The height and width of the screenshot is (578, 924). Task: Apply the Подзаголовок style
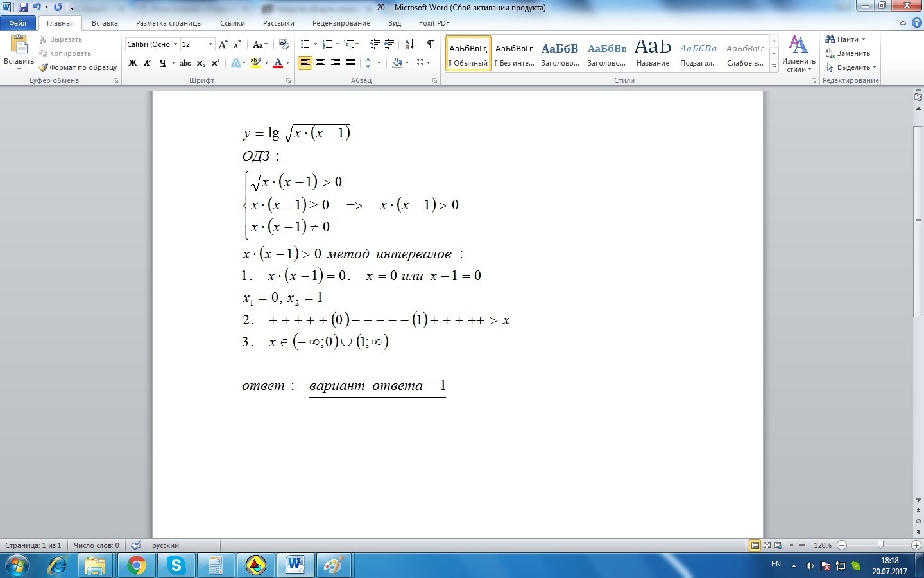coord(699,53)
